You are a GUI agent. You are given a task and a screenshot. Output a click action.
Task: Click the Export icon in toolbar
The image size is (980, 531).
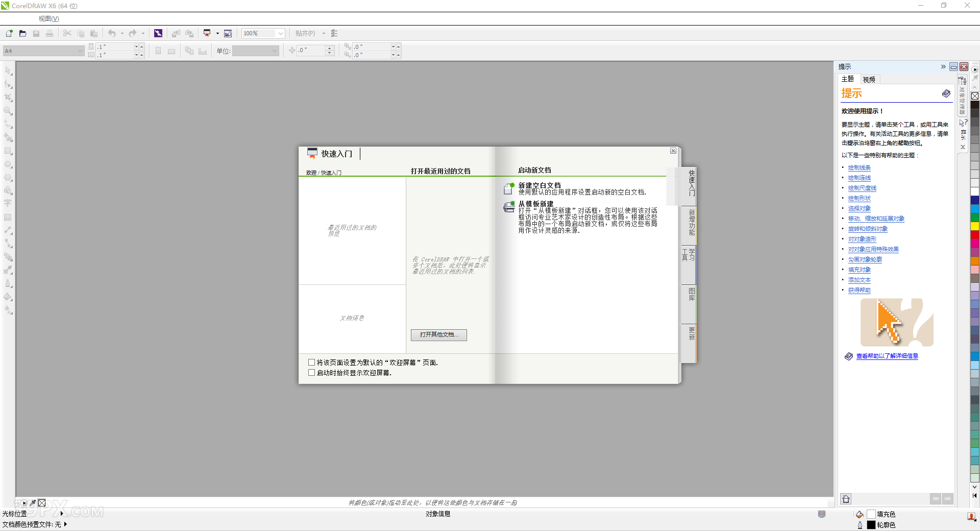(x=189, y=33)
